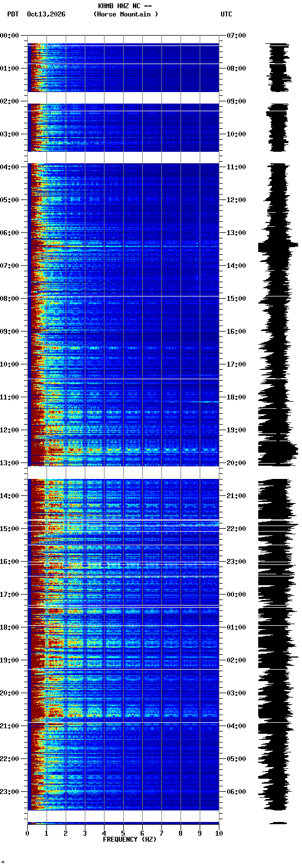
Task: Click the 20:35 PDT high-energy spectrogram band
Action: coord(123,712)
